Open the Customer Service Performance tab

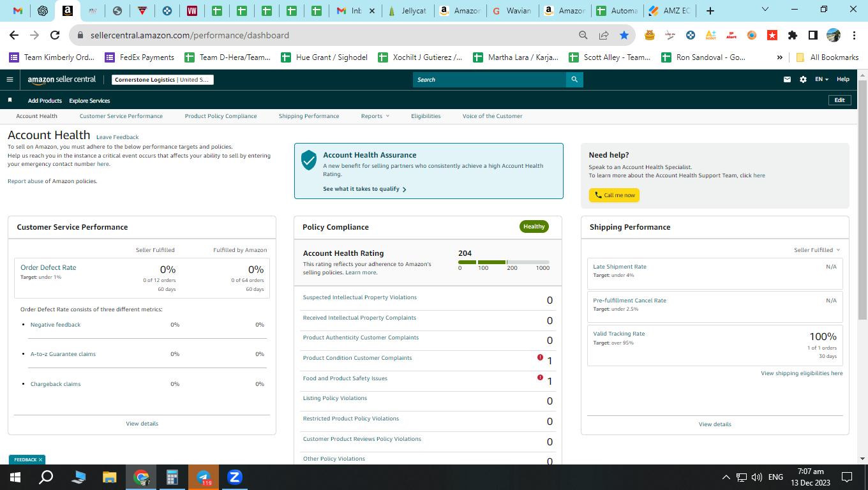click(x=121, y=116)
